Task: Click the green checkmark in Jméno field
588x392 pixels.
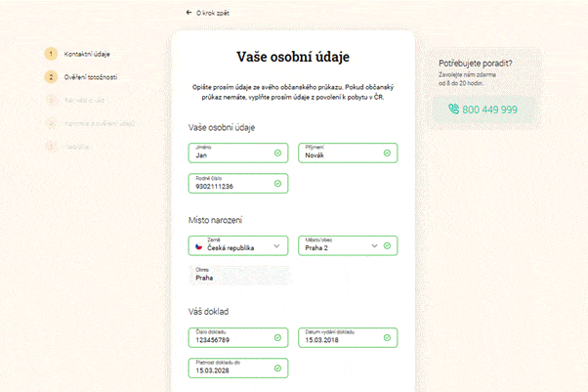Action: tap(277, 152)
